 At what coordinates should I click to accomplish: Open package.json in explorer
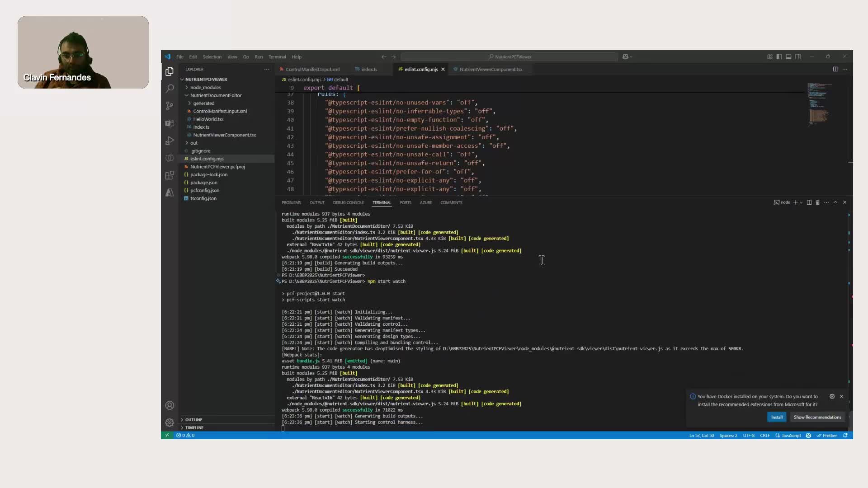pyautogui.click(x=203, y=183)
